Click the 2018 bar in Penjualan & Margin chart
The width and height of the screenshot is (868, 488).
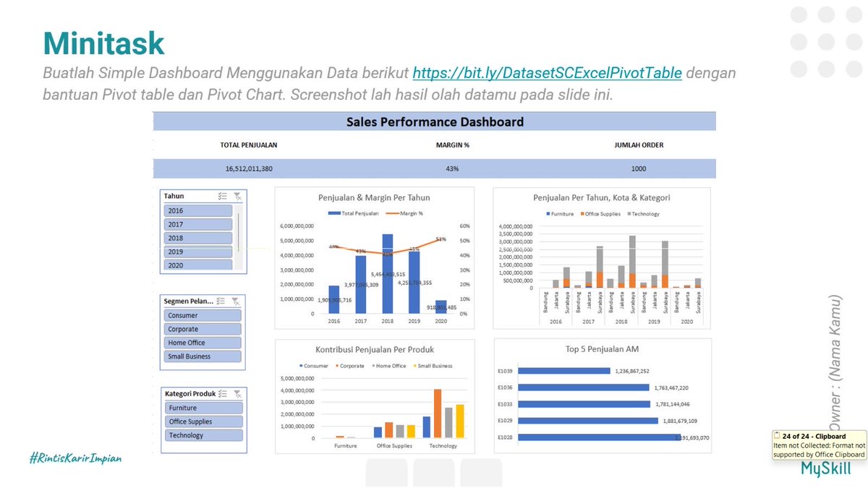pos(388,274)
